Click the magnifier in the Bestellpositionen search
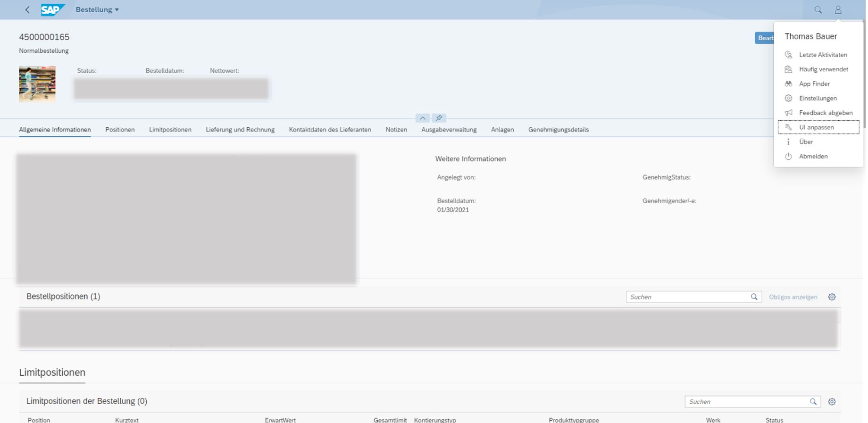This screenshot has width=868, height=423. tap(754, 297)
